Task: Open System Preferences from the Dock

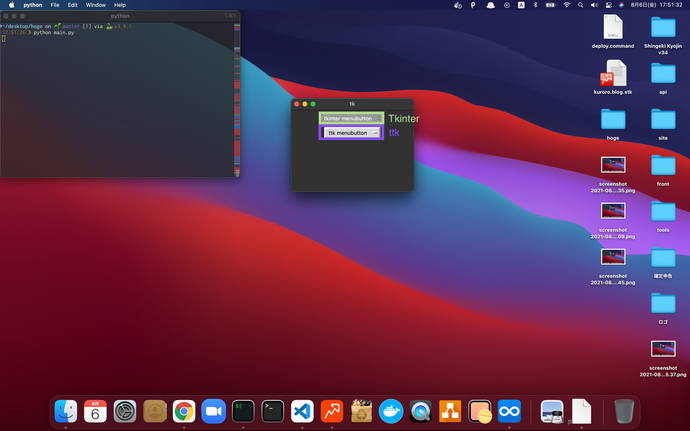Action: (x=125, y=411)
